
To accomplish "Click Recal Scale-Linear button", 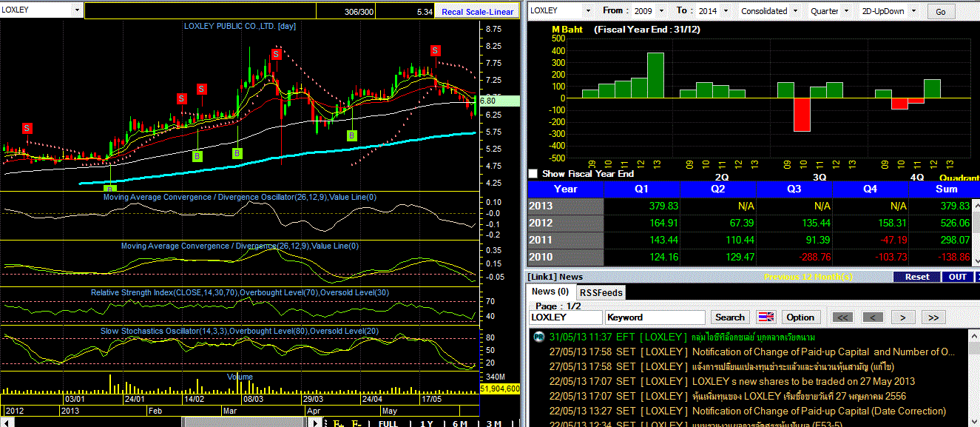I will tap(477, 12).
